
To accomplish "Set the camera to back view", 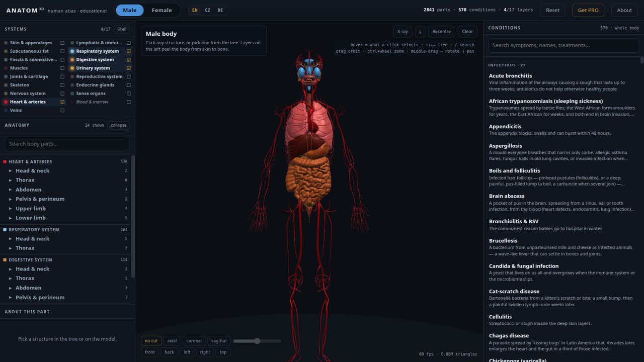I will 170,352.
